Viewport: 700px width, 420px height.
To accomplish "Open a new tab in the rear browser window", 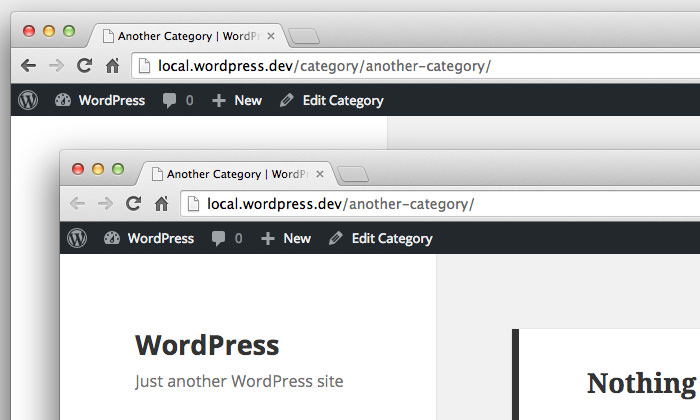I will pyautogui.click(x=304, y=36).
